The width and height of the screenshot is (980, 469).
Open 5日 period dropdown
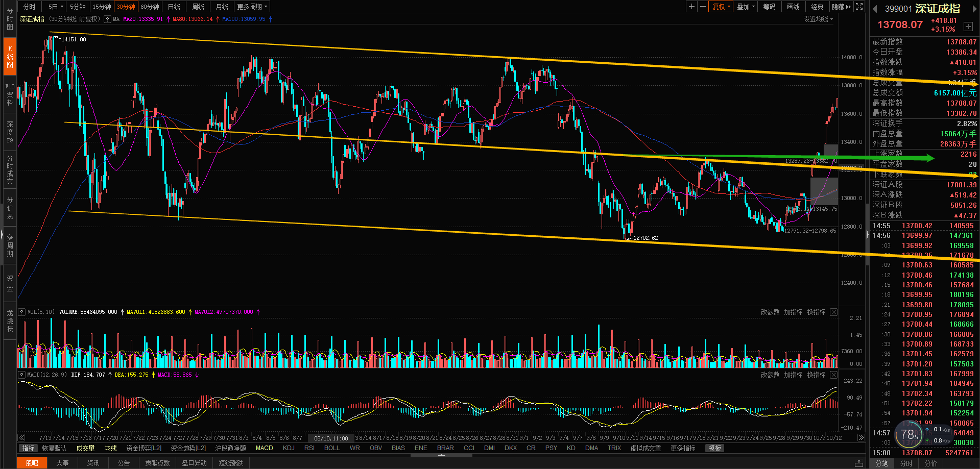coord(55,7)
